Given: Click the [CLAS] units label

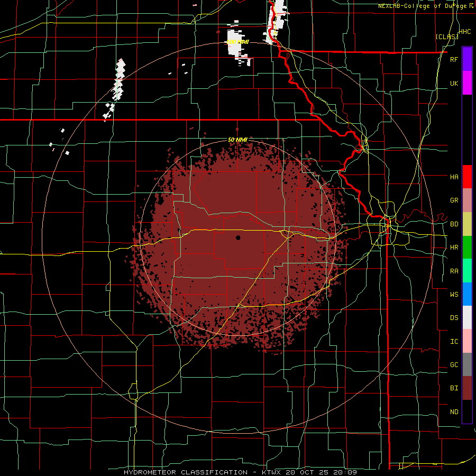Looking at the screenshot, I should [447, 36].
